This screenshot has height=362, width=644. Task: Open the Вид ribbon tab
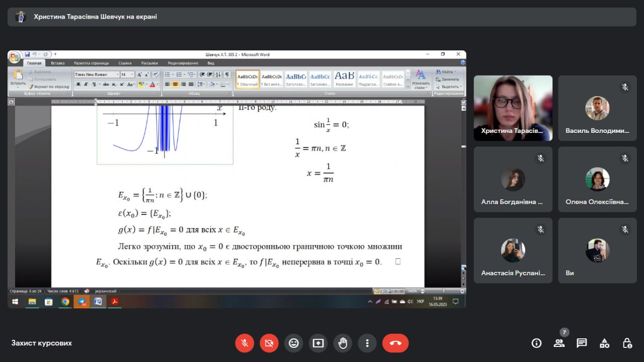click(211, 63)
